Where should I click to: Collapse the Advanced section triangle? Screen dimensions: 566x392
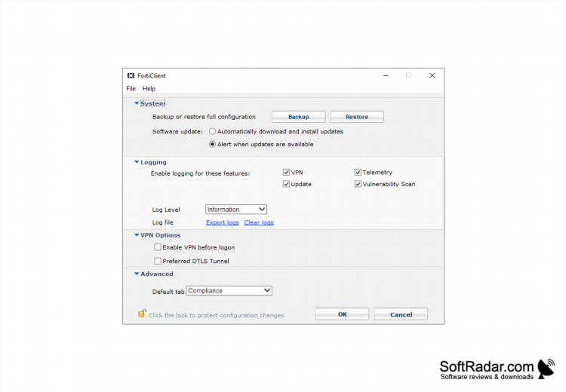point(137,274)
